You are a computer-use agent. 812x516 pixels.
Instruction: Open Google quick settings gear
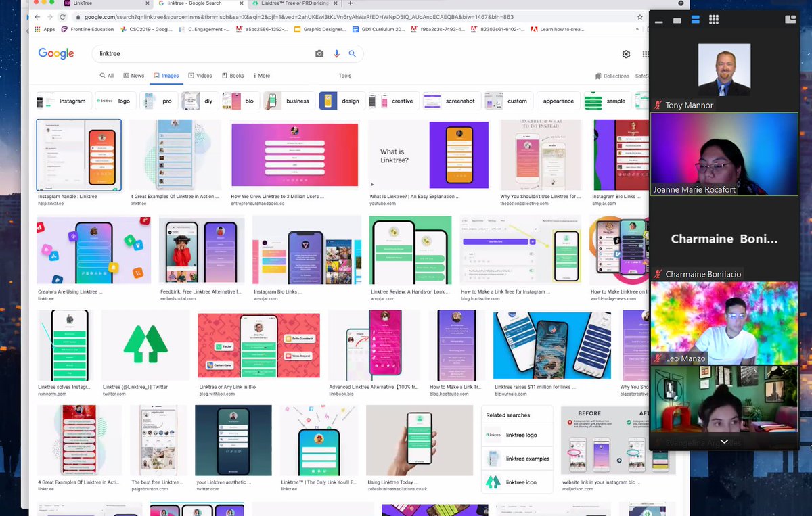(x=627, y=54)
